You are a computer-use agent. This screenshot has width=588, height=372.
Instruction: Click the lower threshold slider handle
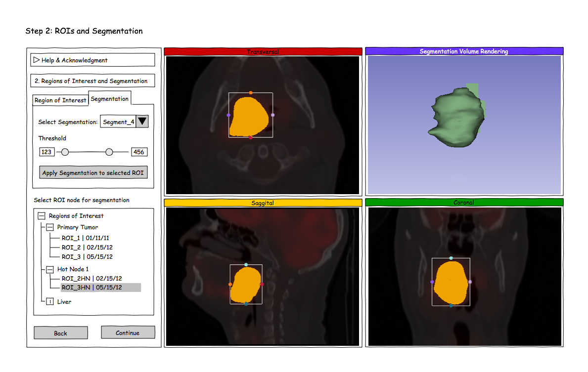(x=65, y=152)
